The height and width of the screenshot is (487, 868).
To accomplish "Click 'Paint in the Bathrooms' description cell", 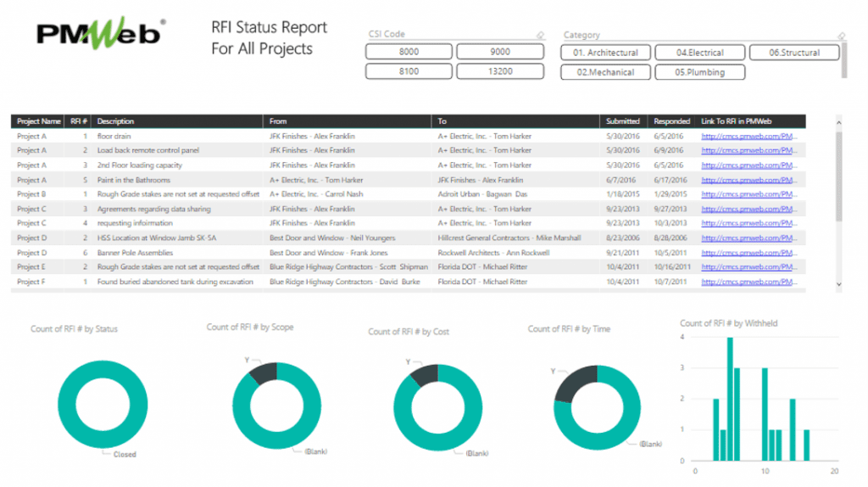I will click(134, 180).
